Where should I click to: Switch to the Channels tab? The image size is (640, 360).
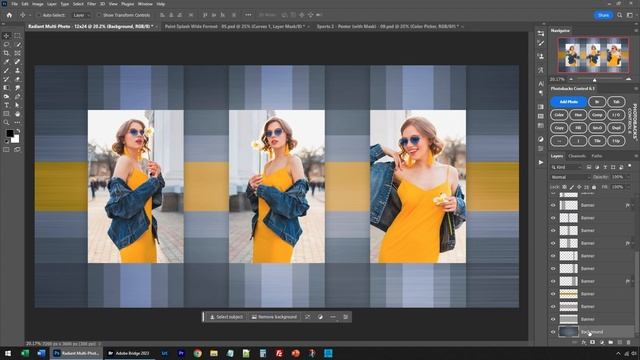(x=577, y=156)
